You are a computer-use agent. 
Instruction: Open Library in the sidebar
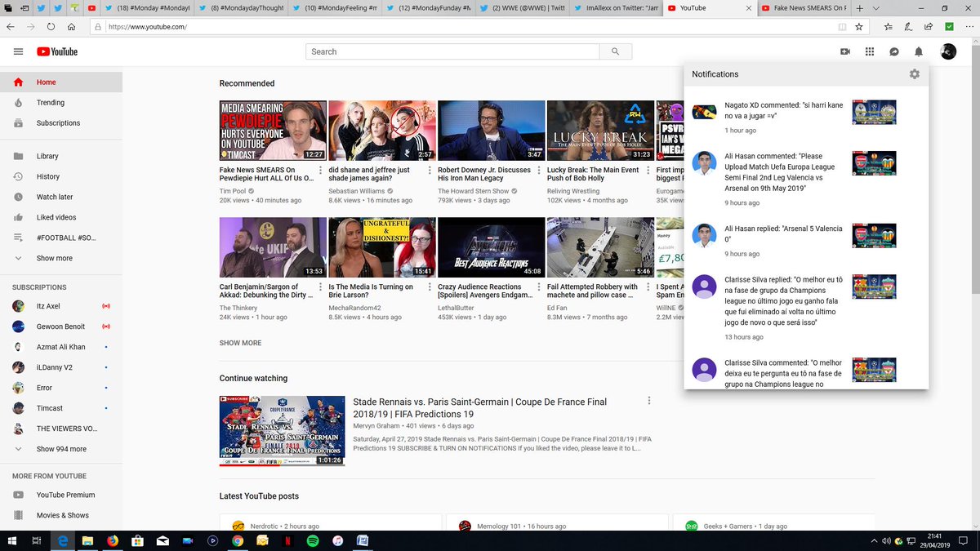61,156
